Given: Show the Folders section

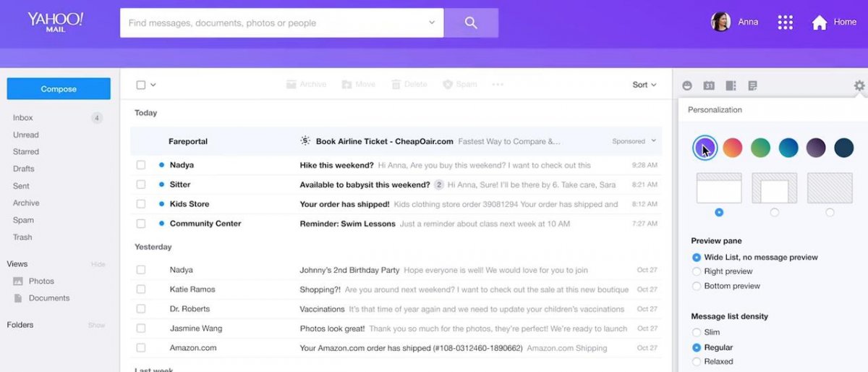Looking at the screenshot, I should [x=97, y=326].
